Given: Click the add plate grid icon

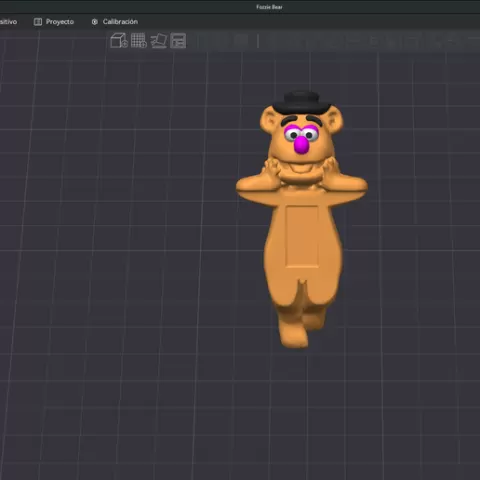Looking at the screenshot, I should 139,41.
